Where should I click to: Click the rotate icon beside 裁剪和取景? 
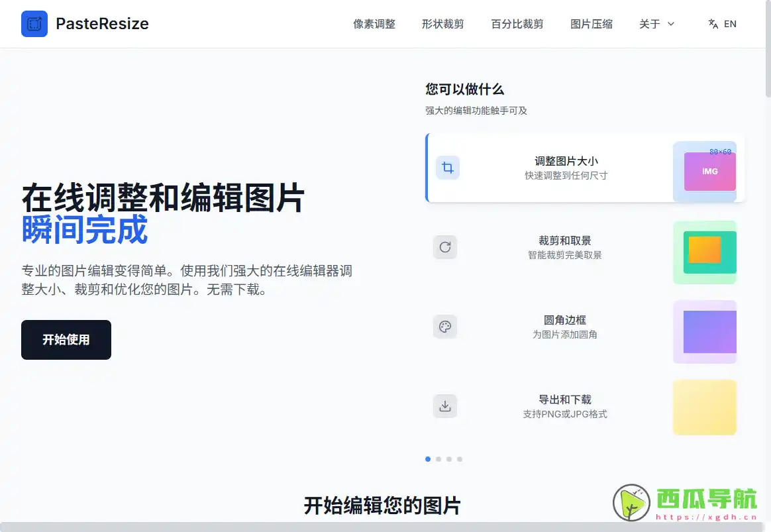(x=444, y=247)
